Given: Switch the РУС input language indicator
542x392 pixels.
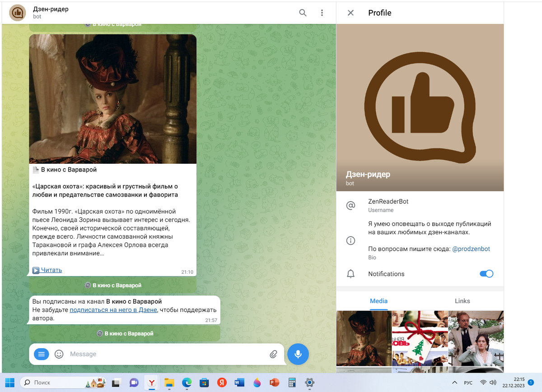Looking at the screenshot, I should click(468, 383).
